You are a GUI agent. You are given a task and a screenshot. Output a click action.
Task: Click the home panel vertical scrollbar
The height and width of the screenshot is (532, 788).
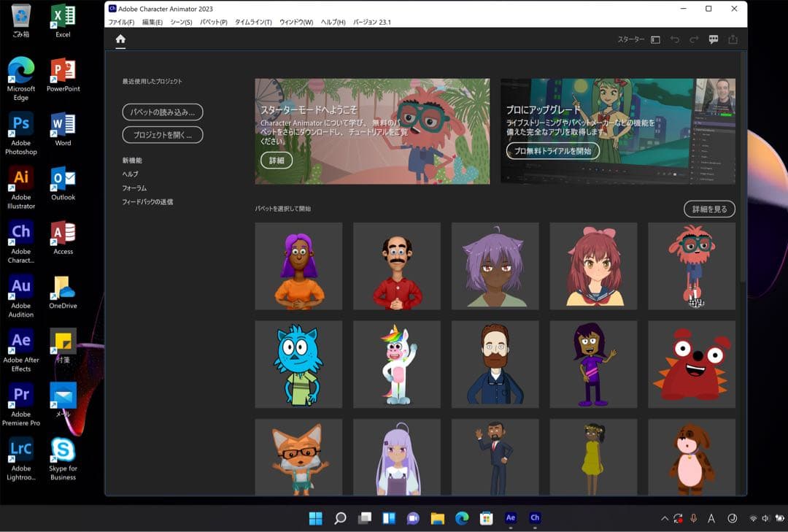(x=742, y=166)
